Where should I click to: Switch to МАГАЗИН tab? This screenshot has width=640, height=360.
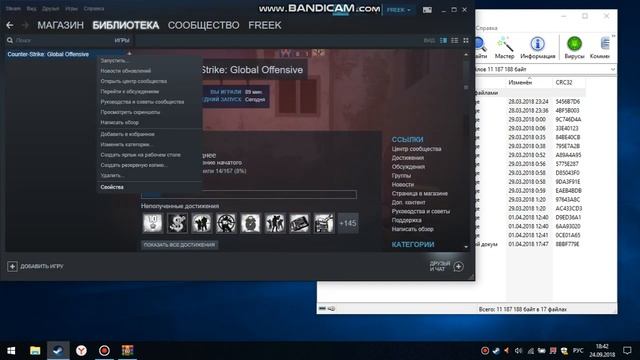pyautogui.click(x=60, y=25)
